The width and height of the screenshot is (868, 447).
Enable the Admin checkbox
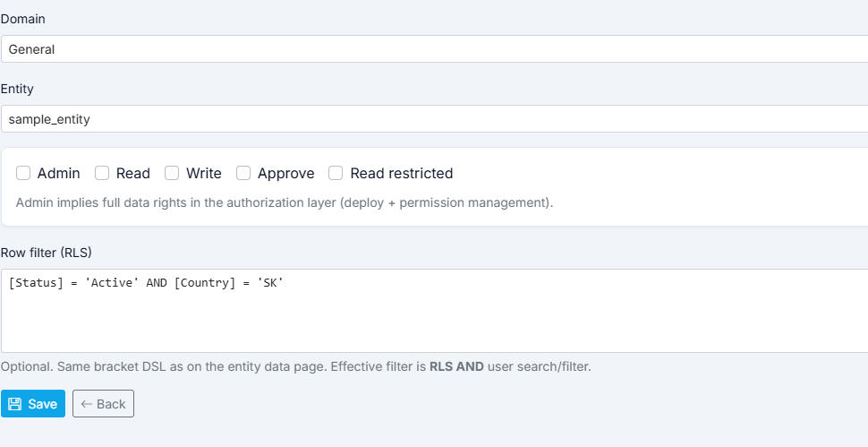tap(23, 174)
